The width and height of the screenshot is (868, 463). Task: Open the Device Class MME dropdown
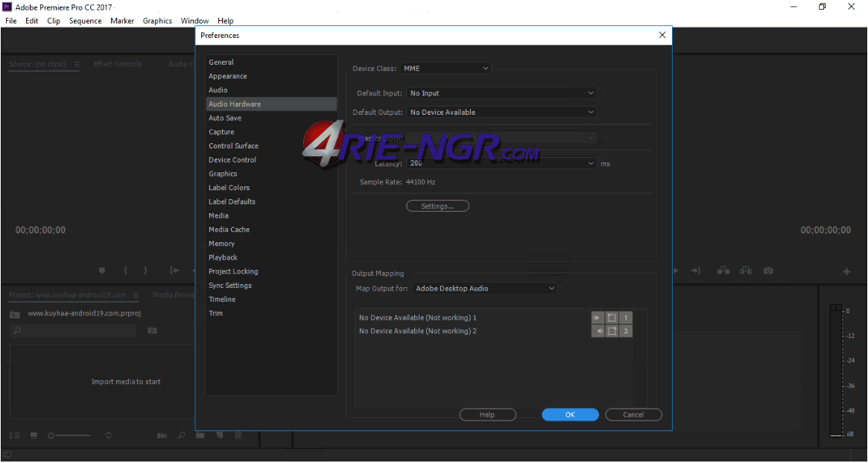446,69
